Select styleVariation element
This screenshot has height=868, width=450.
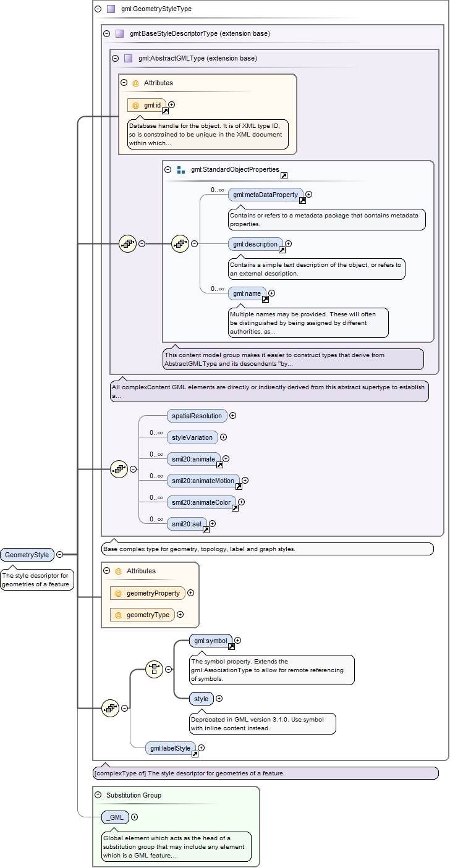(192, 437)
